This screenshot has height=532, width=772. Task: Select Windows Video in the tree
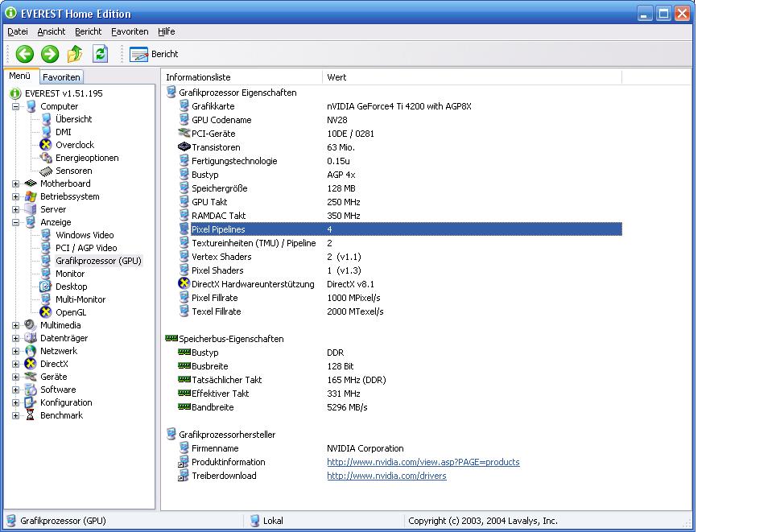click(85, 235)
